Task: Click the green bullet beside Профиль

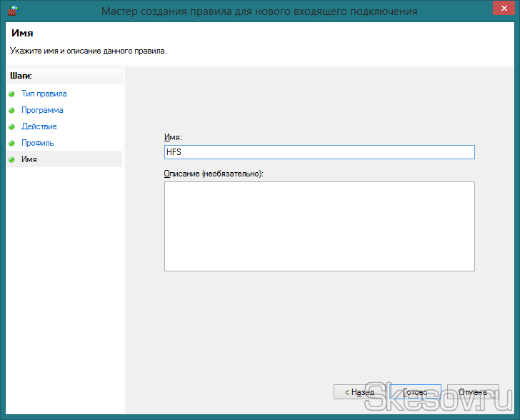Action: click(11, 143)
